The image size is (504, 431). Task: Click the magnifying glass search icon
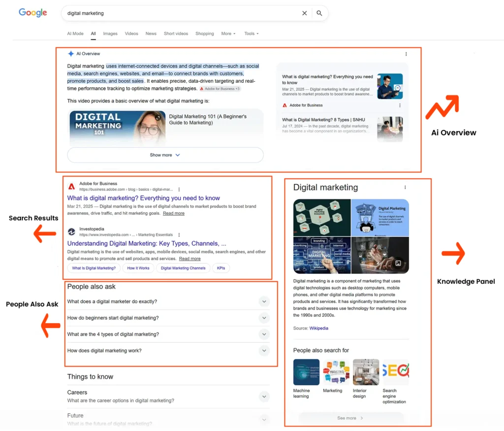pos(319,13)
